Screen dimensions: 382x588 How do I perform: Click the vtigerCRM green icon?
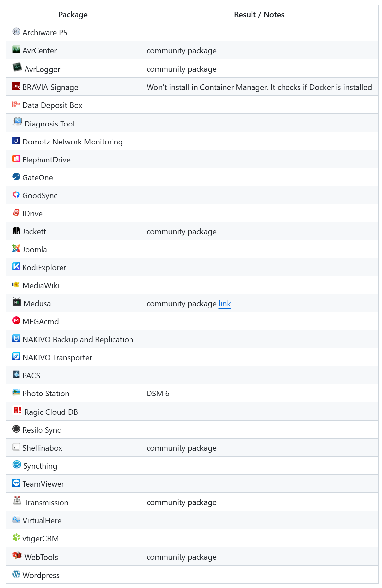click(x=16, y=538)
